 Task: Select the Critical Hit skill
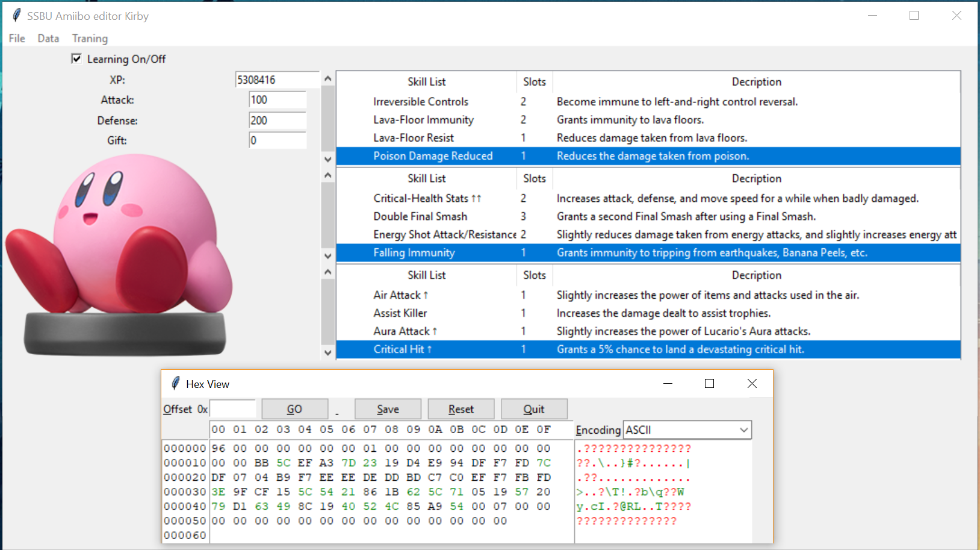coord(648,349)
